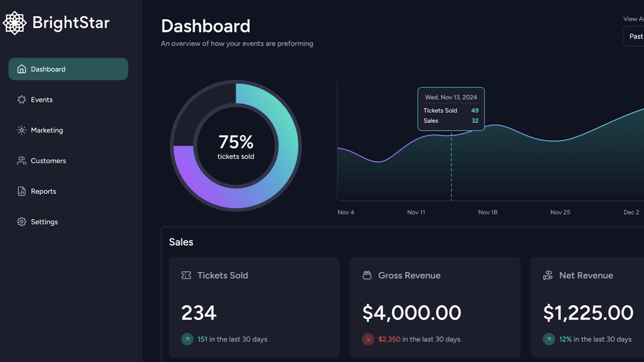644x362 pixels.
Task: Open the Events menu item
Action: click(x=42, y=100)
